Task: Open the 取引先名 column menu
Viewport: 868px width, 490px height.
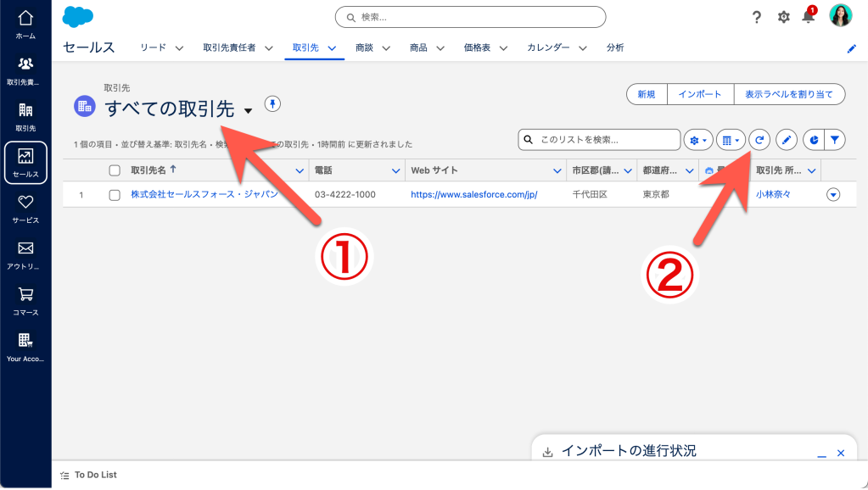Action: coord(300,171)
